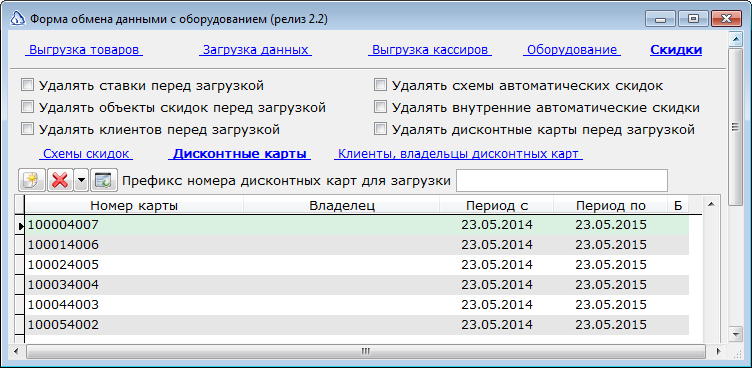The height and width of the screenshot is (368, 752).
Task: Check 'Удалять дисконтные карты перед загрузкой'
Action: coord(380,129)
